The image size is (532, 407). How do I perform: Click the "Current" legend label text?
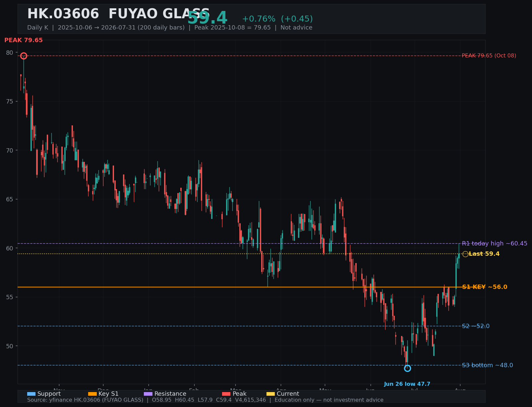pyautogui.click(x=288, y=394)
